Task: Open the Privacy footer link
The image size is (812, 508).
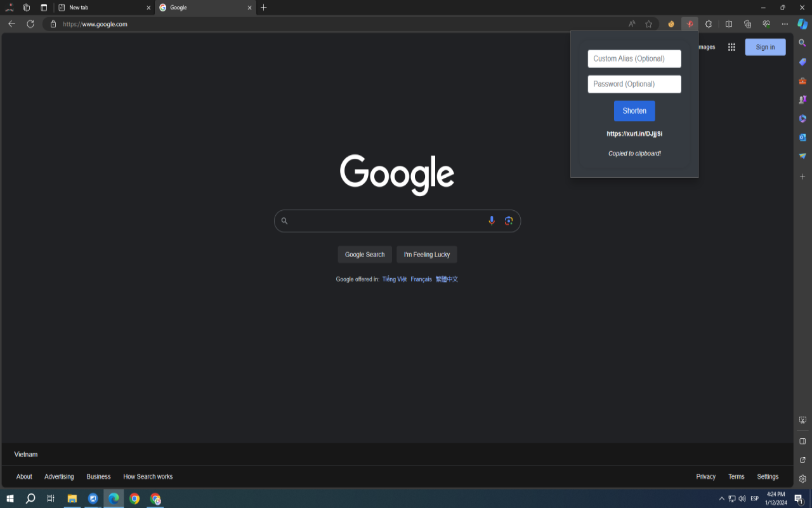Action: click(x=705, y=477)
